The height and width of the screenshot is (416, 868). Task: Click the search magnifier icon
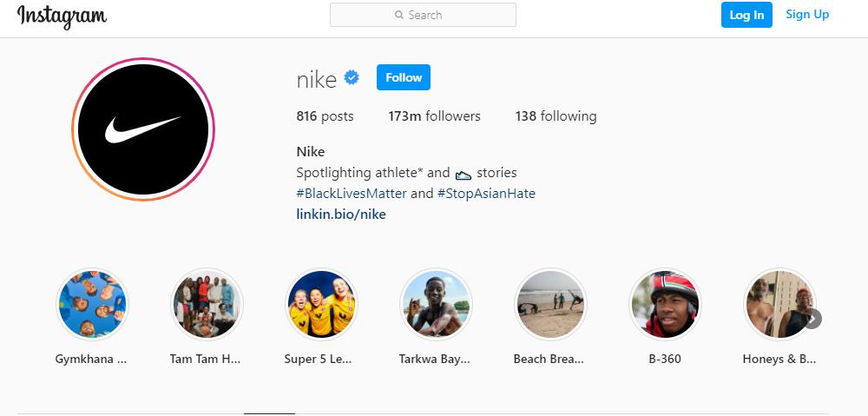pyautogui.click(x=399, y=15)
